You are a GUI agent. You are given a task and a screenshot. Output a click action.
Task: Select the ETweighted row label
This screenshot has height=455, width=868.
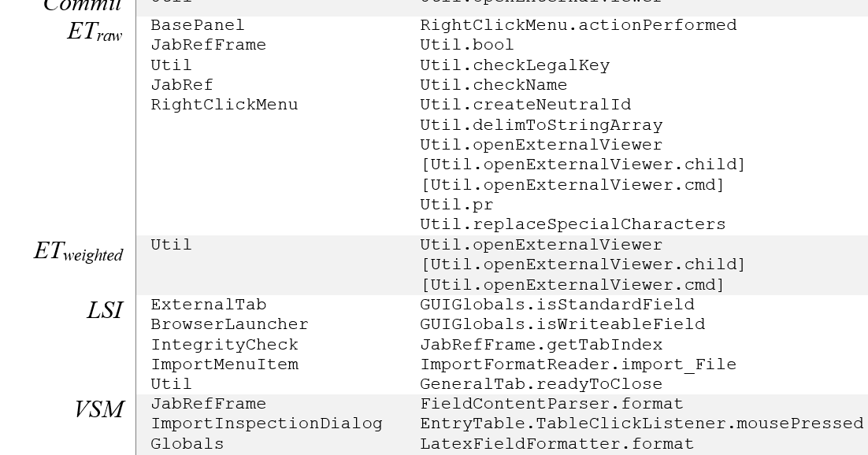(x=79, y=251)
